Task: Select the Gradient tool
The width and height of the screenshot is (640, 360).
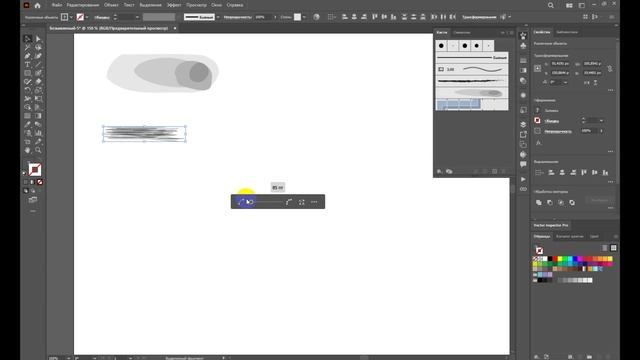Action: coord(38,116)
